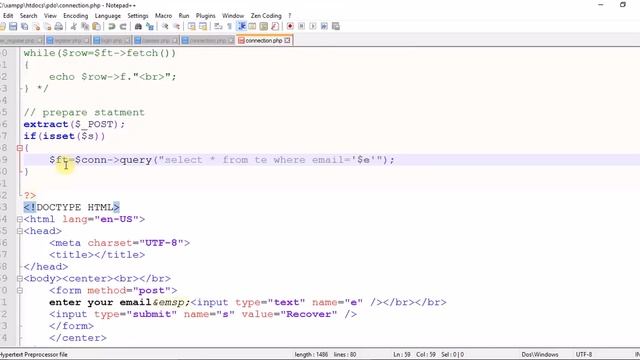Click the meta charset UTF-8 line
The image size is (640, 360).
pos(120,243)
